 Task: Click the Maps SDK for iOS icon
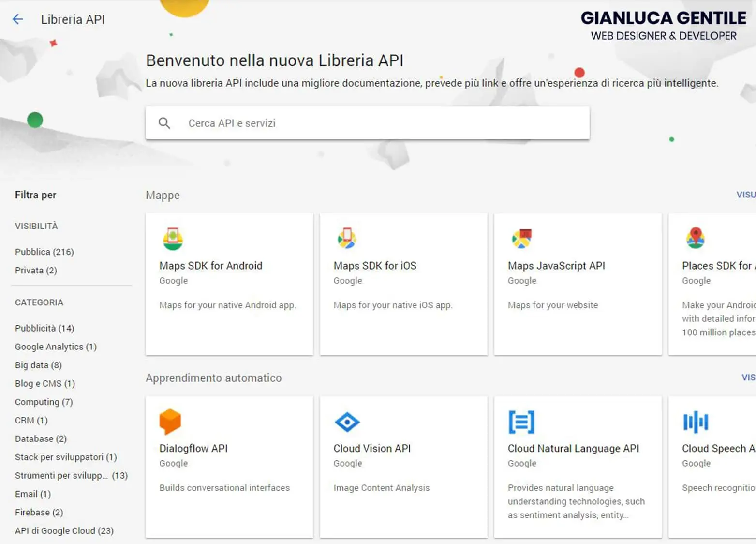pyautogui.click(x=348, y=238)
